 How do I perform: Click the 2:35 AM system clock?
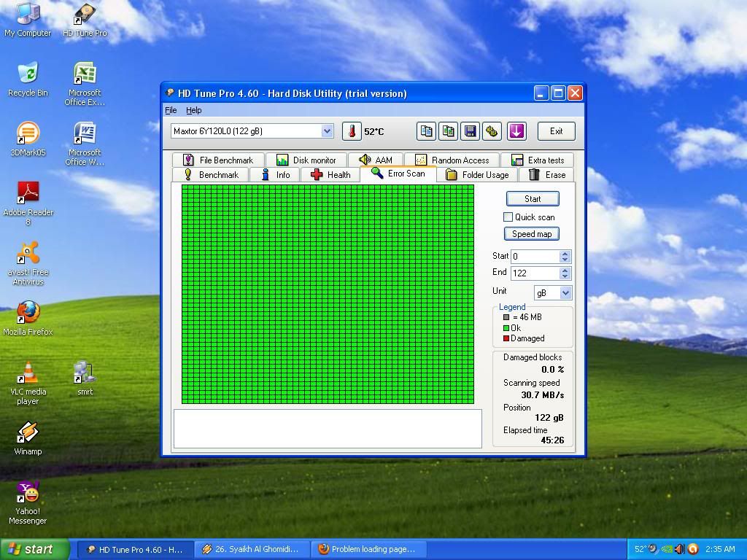click(x=720, y=549)
